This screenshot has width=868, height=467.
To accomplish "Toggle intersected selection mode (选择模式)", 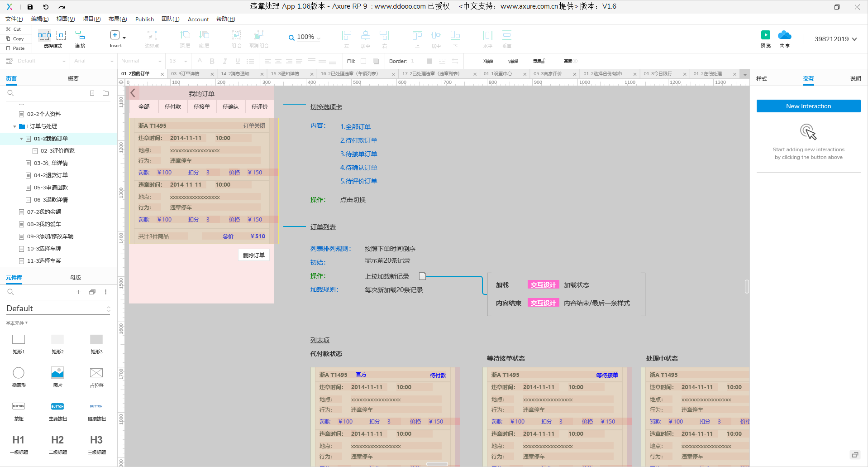I will pyautogui.click(x=44, y=35).
